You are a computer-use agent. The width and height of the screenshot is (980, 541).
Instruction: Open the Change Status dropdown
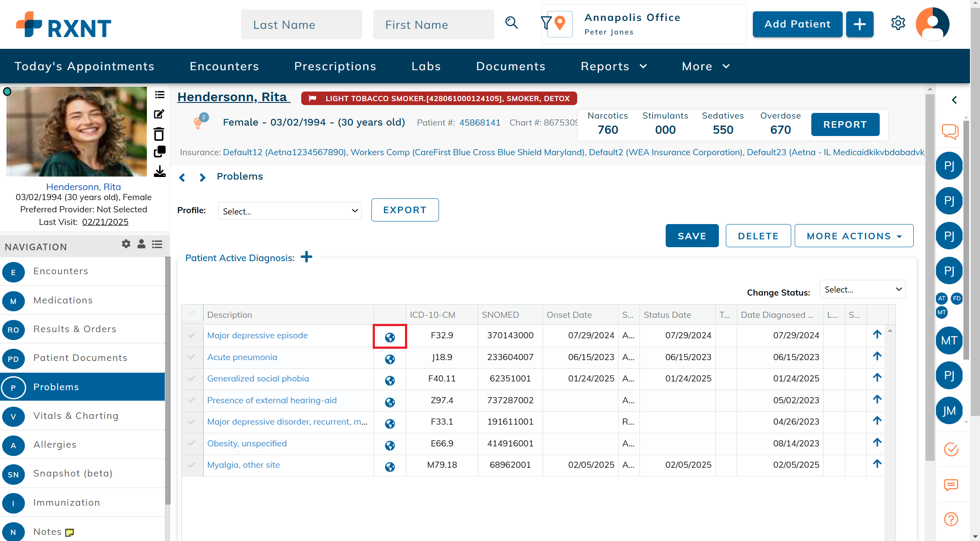pos(862,289)
